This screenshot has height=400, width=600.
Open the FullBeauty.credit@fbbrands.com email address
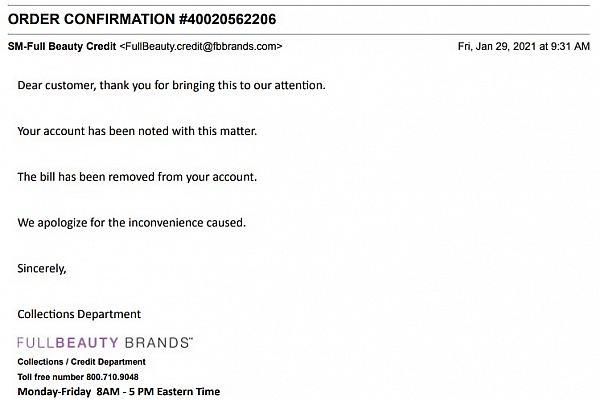pyautogui.click(x=201, y=46)
